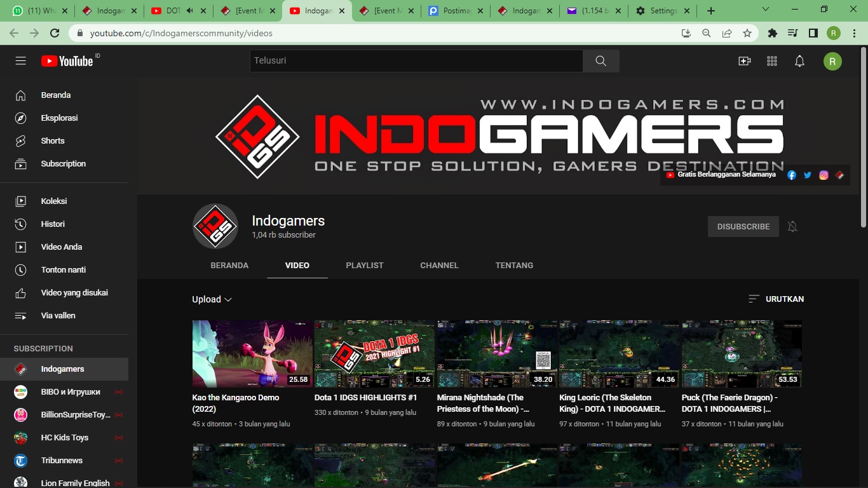Switch to the TENTANG channel tab

(x=514, y=266)
